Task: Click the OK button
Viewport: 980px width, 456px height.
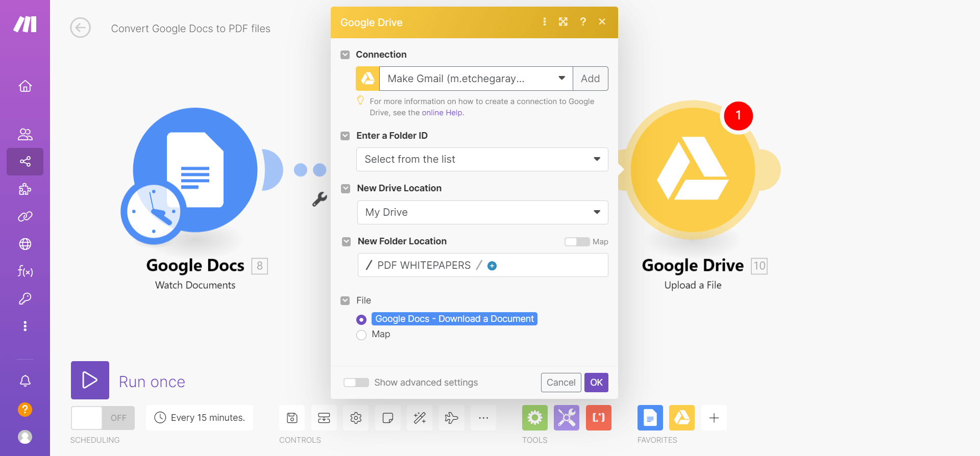Action: 596,383
